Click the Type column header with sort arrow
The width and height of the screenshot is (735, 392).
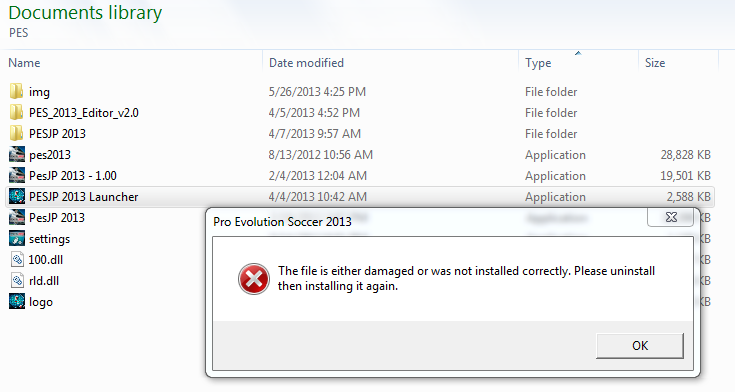538,63
